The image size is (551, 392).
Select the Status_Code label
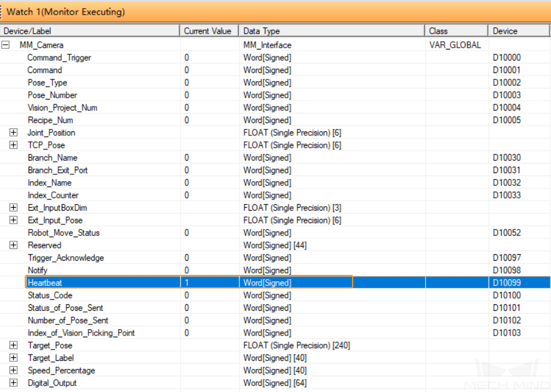pos(50,295)
